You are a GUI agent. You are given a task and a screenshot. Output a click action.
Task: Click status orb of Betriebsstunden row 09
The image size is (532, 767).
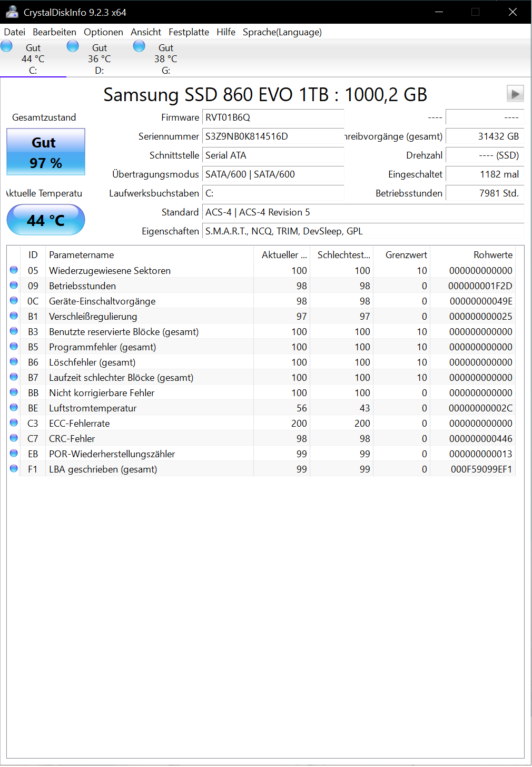tap(14, 285)
